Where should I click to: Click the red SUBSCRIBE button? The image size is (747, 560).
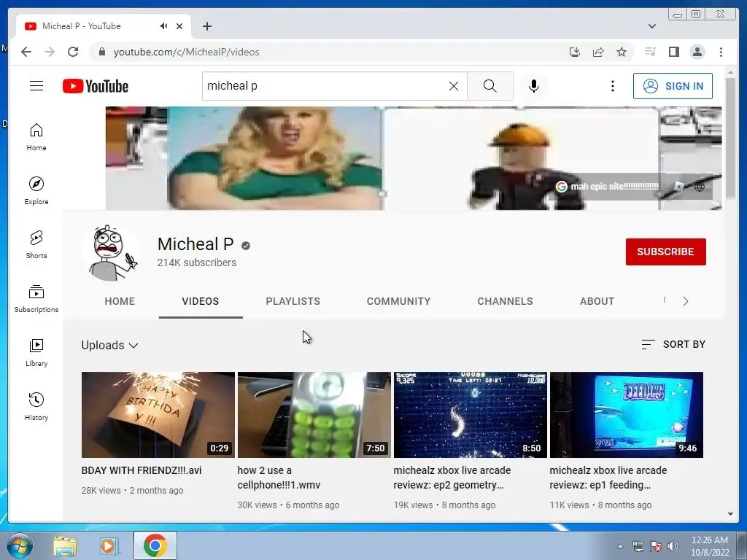coord(665,252)
